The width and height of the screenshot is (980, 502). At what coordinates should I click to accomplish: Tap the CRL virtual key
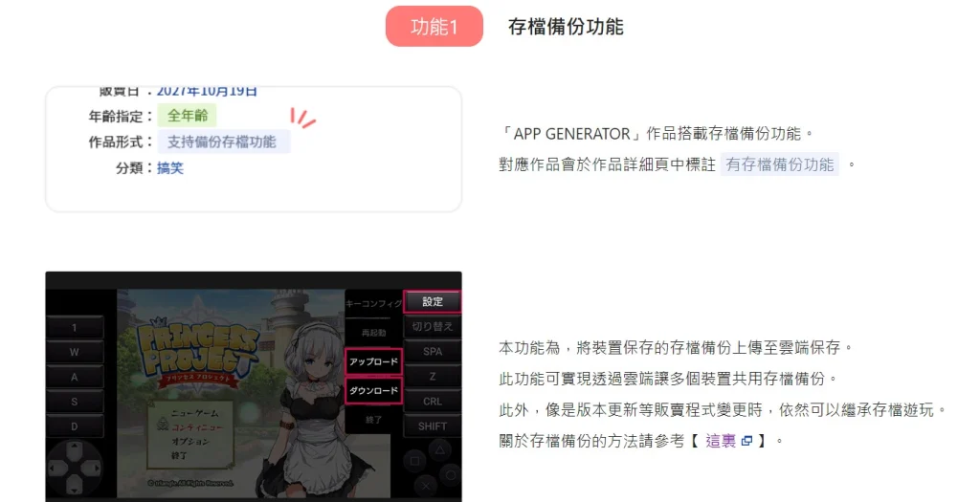coord(433,402)
